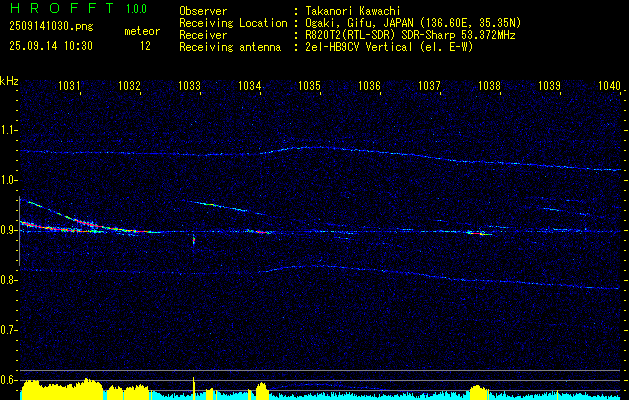Click the Observer label
Viewport: 629px width, 400px height.
pyautogui.click(x=203, y=11)
